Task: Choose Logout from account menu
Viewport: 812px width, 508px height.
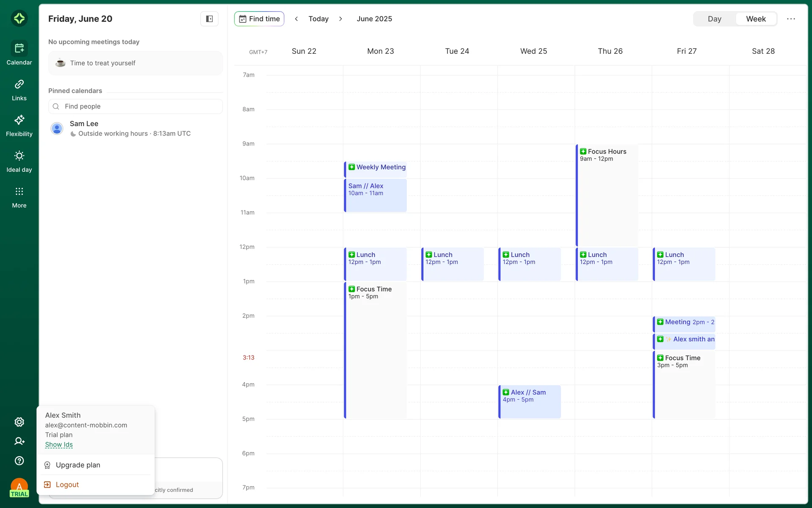Action: pyautogui.click(x=67, y=484)
